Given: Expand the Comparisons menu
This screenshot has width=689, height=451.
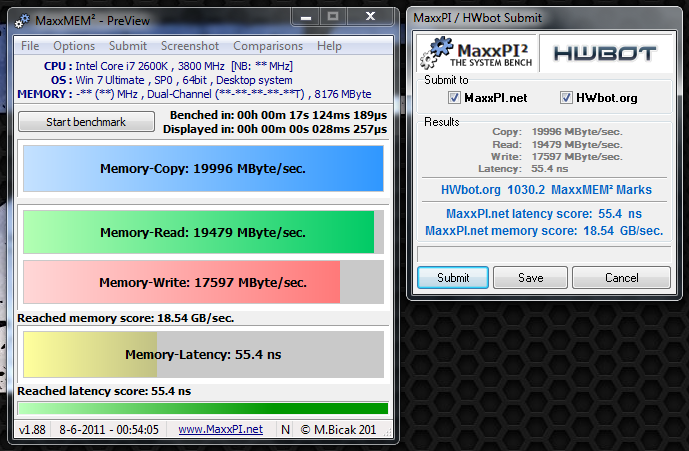Looking at the screenshot, I should coord(268,46).
